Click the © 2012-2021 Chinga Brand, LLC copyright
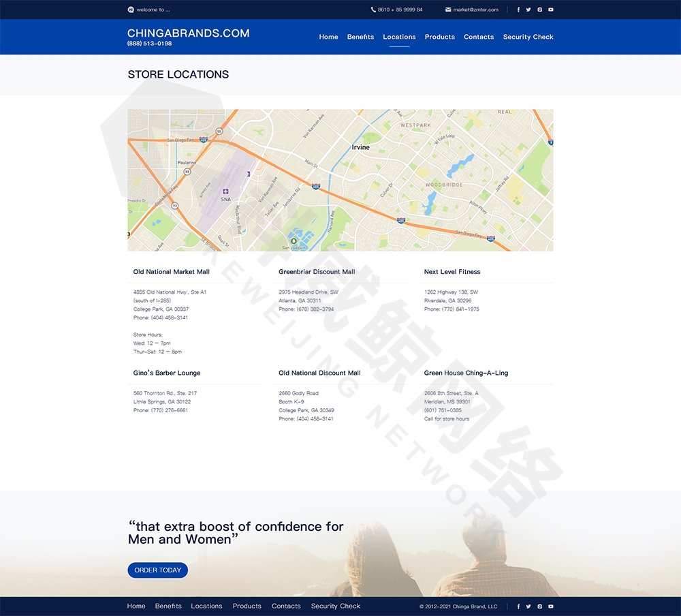This screenshot has width=681, height=616. coord(458,606)
